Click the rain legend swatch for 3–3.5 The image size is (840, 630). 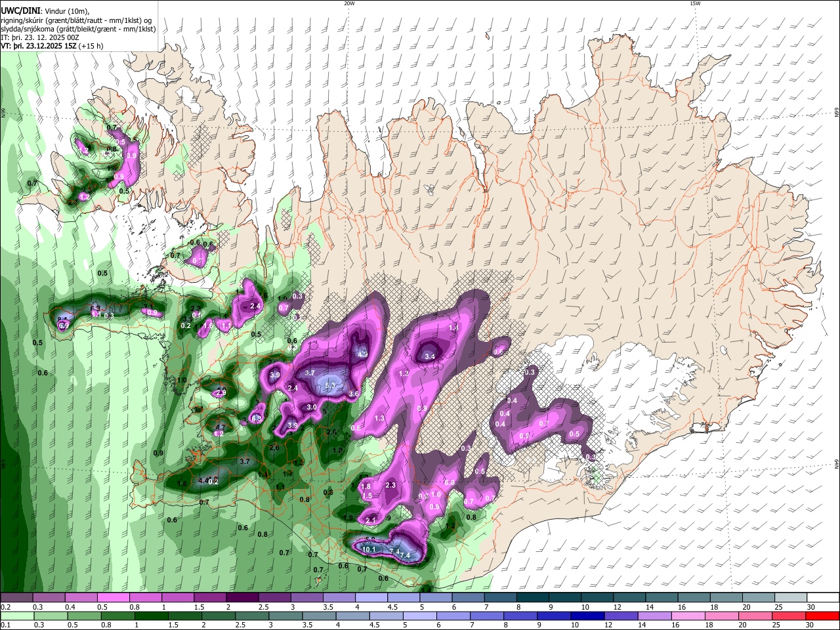286,616
